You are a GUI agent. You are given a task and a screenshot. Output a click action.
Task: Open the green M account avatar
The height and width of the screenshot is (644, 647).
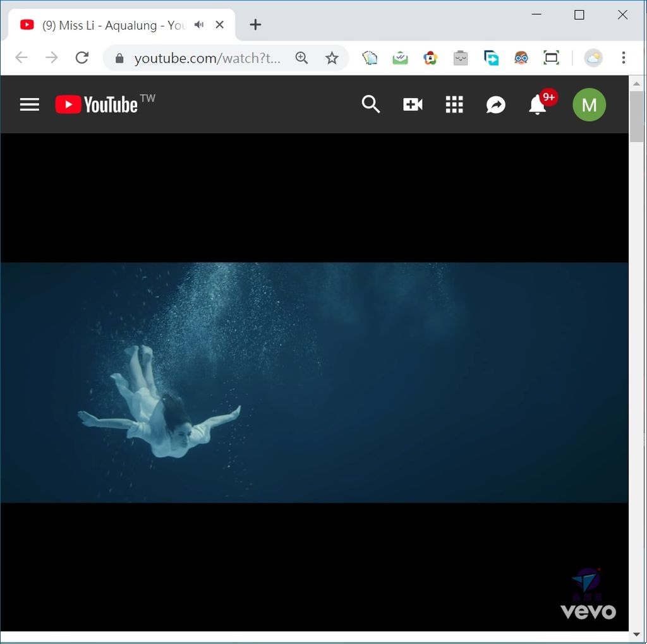tap(589, 104)
